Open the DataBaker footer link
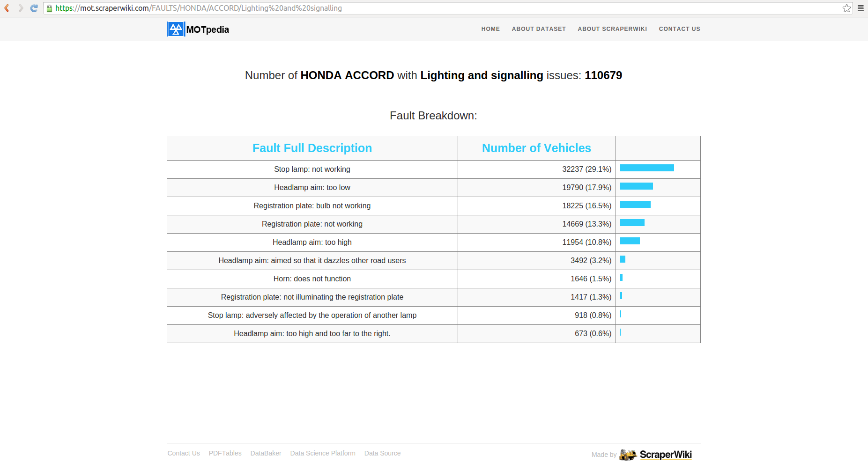 point(266,453)
